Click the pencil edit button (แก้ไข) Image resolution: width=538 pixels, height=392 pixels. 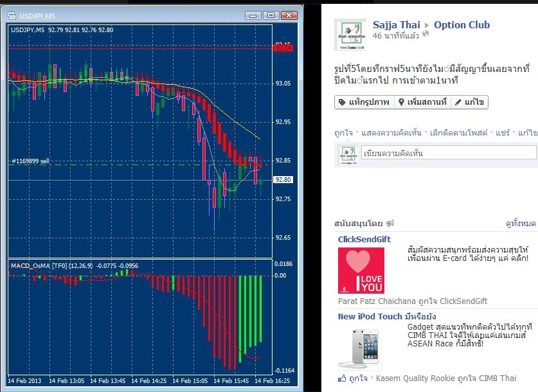pyautogui.click(x=469, y=102)
